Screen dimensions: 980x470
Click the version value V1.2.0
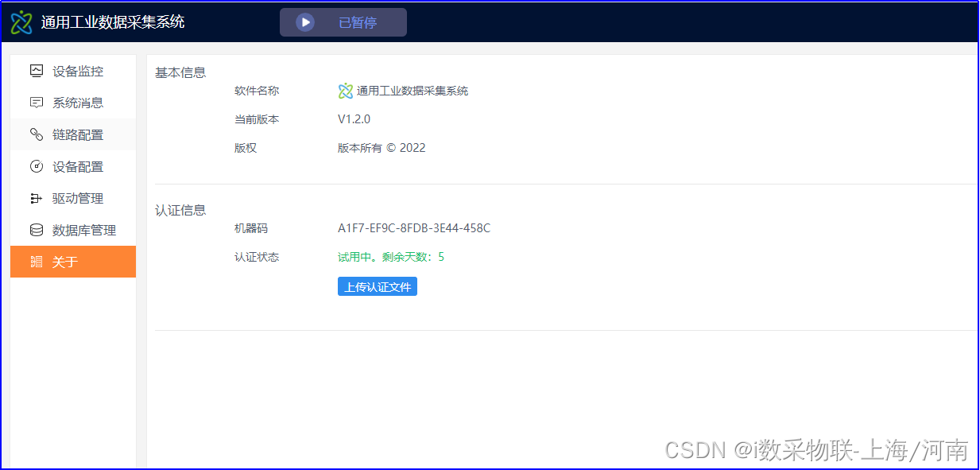coord(354,119)
